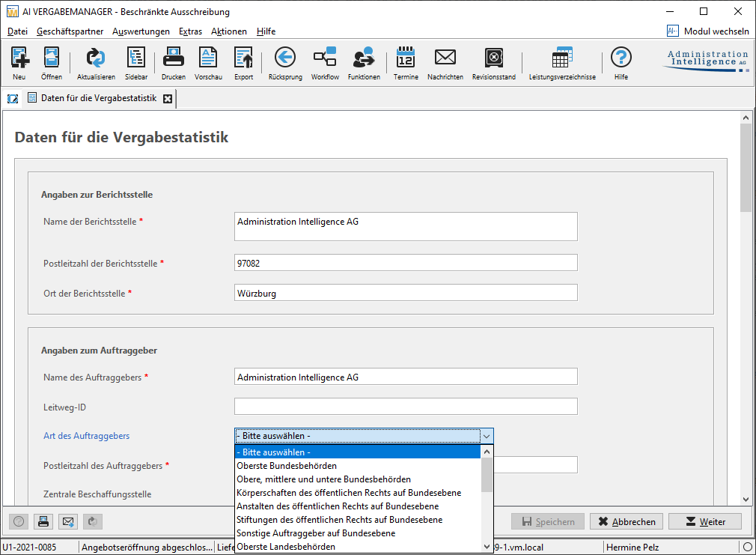Click status bar text Hermine Pelz
This screenshot has height=555, width=756.
tap(632, 548)
